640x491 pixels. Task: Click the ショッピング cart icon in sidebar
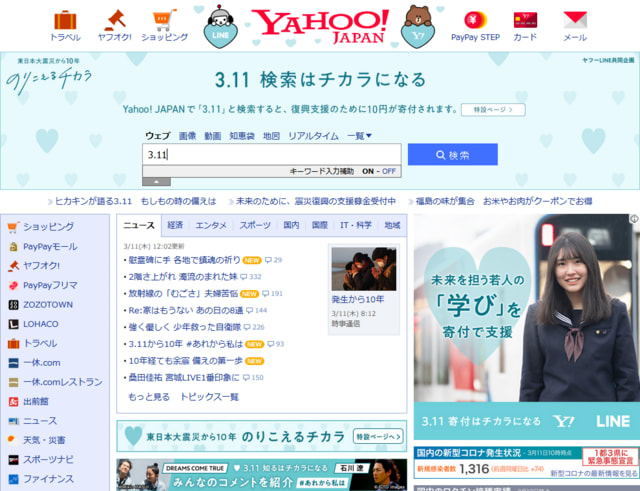tap(13, 227)
